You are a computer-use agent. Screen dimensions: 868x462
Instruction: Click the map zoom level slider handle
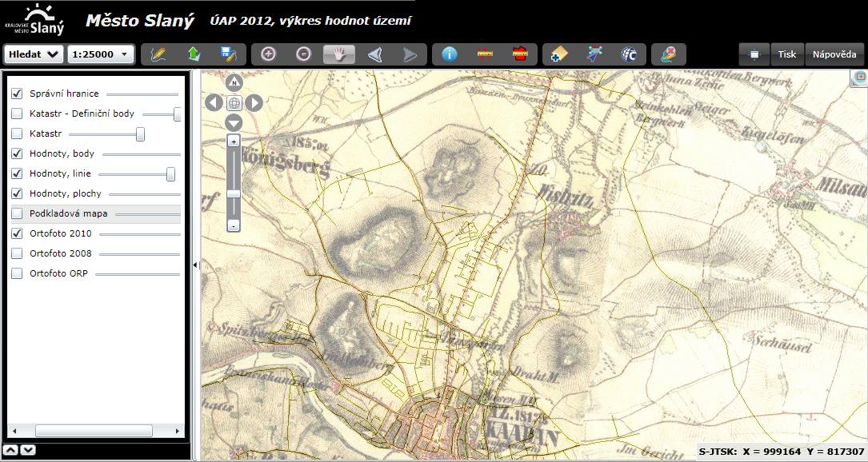click(x=234, y=193)
